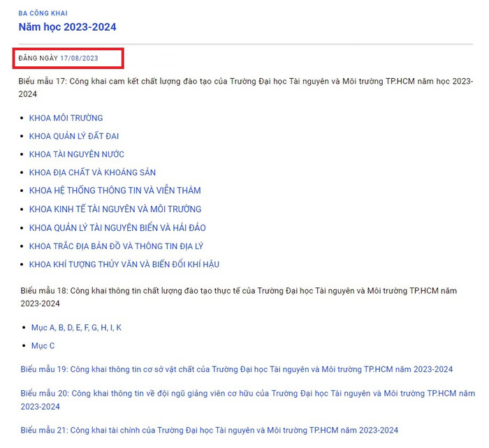Screen dimensions: 489x448
Task: Open the Mục C link
Action: (x=43, y=345)
